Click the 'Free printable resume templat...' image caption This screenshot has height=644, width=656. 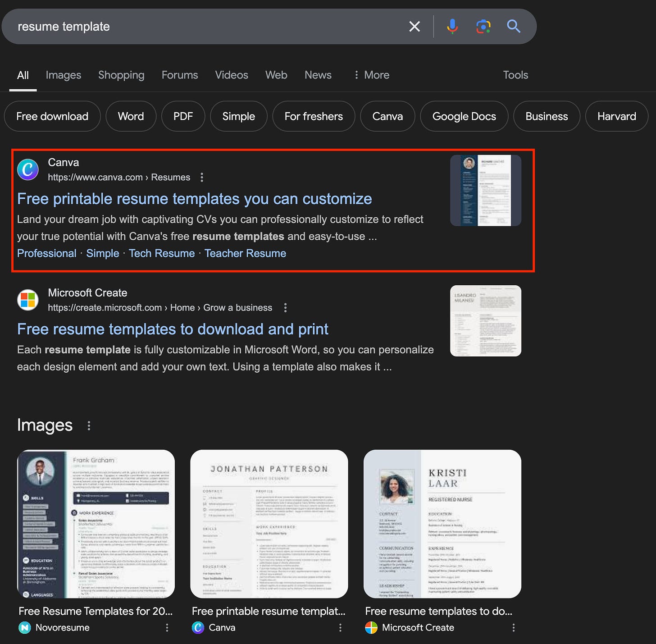[269, 611]
